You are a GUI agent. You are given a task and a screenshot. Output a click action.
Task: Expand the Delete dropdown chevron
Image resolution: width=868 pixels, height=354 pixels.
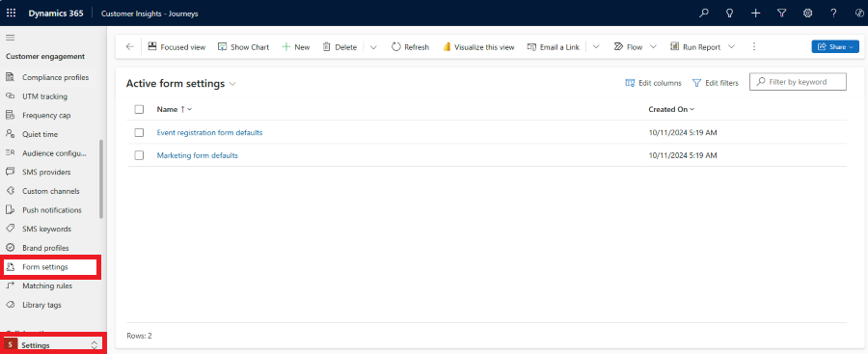[x=373, y=47]
